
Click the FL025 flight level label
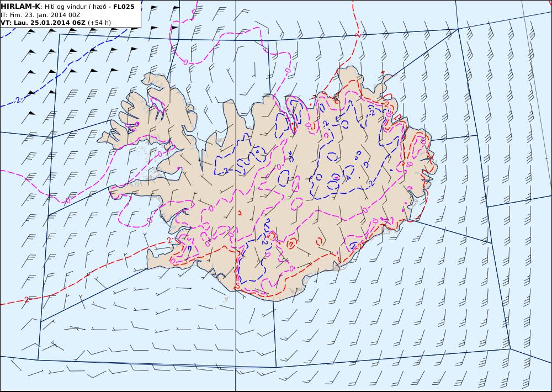tap(124, 7)
